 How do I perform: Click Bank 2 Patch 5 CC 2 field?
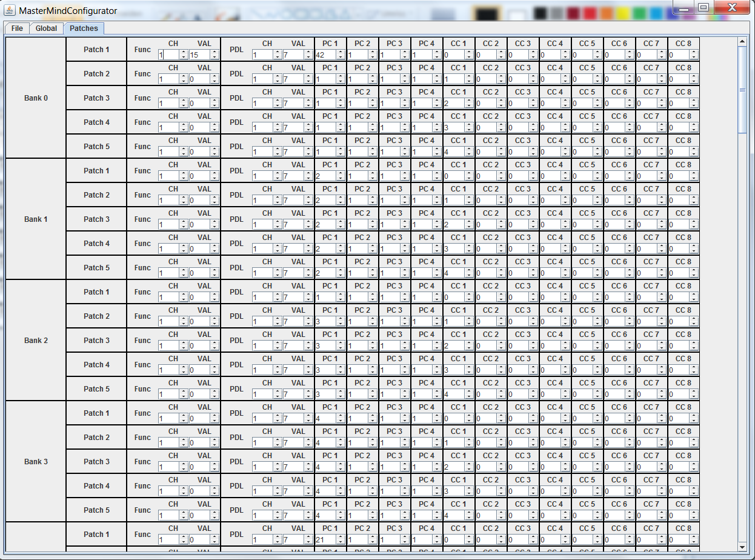click(x=487, y=394)
